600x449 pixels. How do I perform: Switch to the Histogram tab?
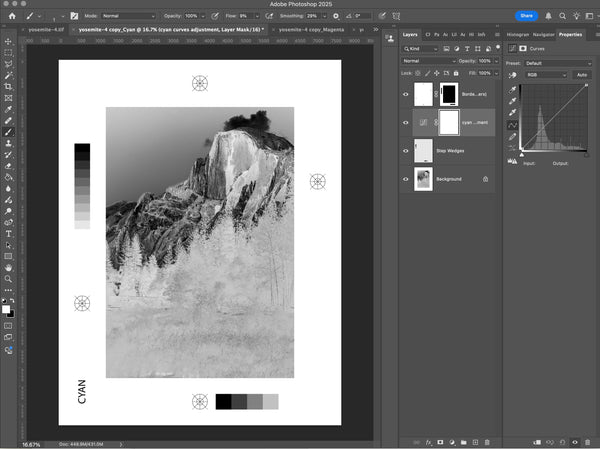[517, 34]
